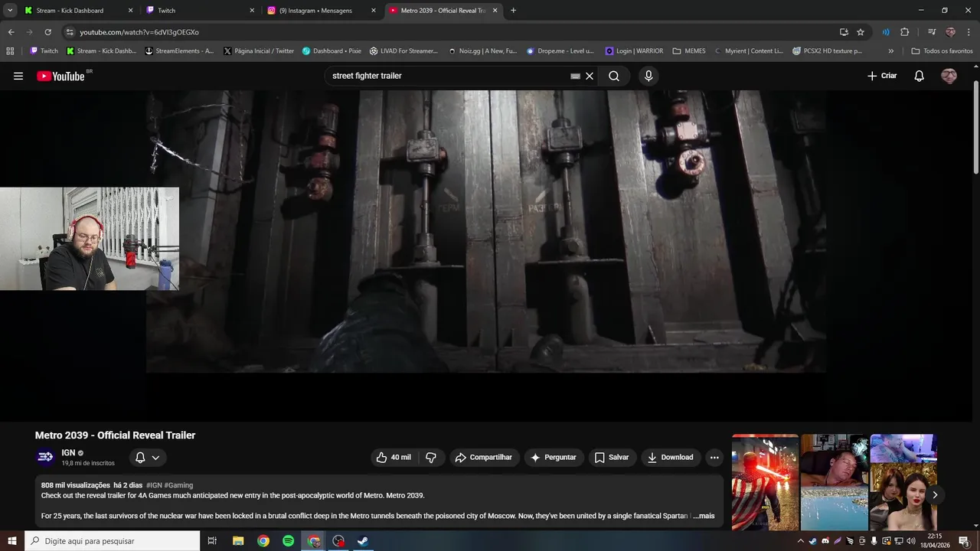The image size is (980, 551).
Task: Open Spotify from the taskbar
Action: 288,541
